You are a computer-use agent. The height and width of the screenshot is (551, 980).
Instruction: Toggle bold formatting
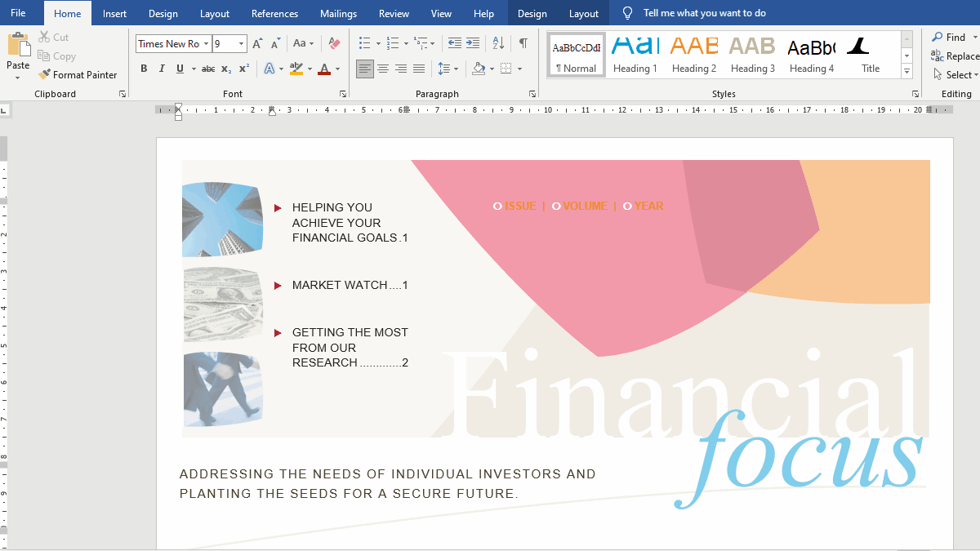point(144,69)
